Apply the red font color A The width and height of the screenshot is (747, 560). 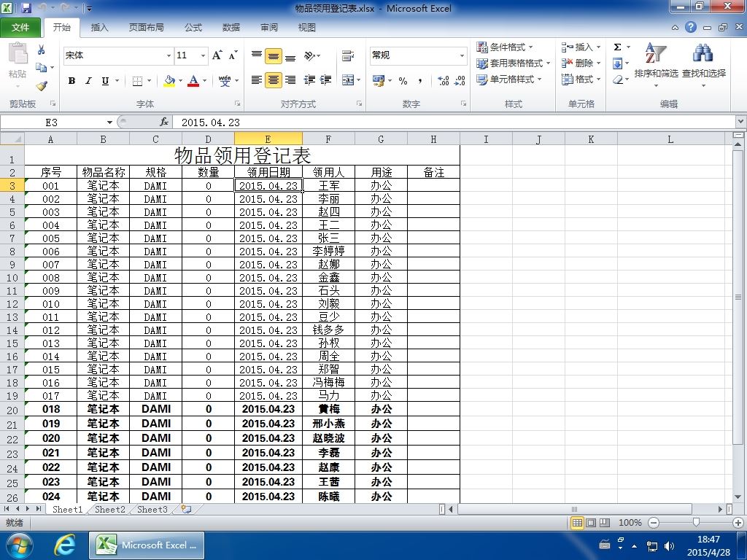coord(193,80)
